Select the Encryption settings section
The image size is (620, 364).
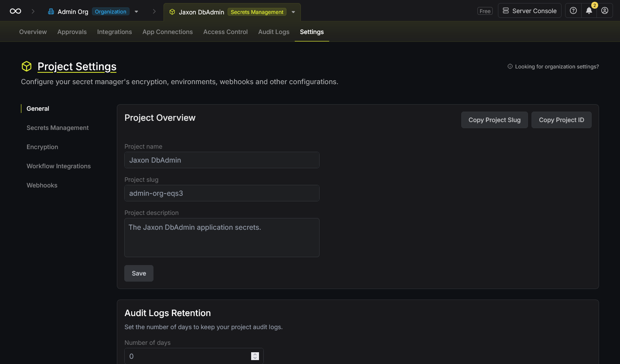coord(42,147)
